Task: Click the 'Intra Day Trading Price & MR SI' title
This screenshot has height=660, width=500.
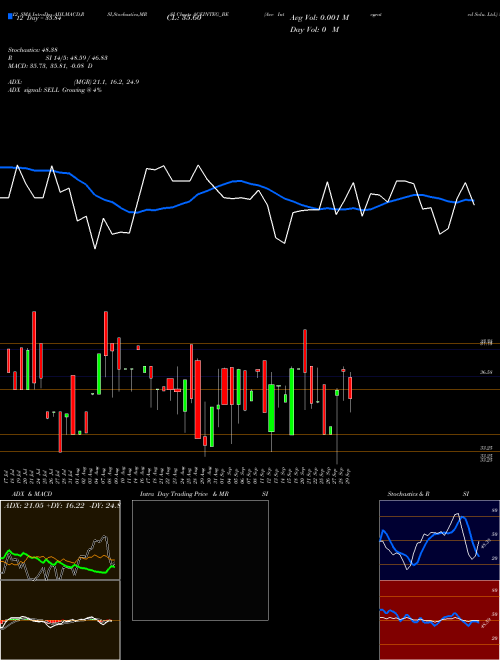Action: (204, 494)
